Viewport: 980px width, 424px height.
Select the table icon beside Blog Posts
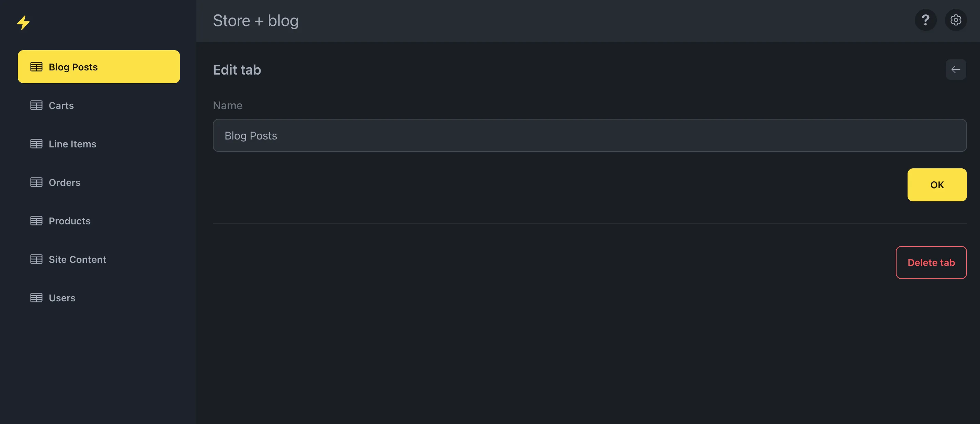click(x=36, y=66)
